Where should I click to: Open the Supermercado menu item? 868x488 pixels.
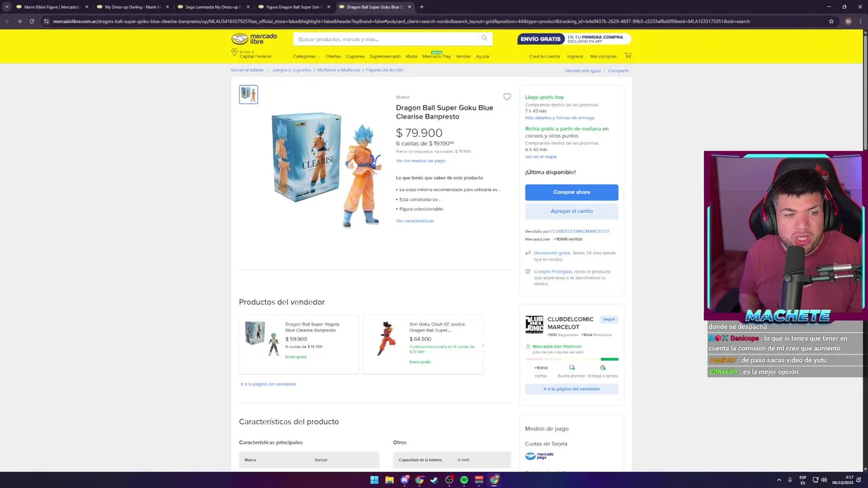(384, 56)
